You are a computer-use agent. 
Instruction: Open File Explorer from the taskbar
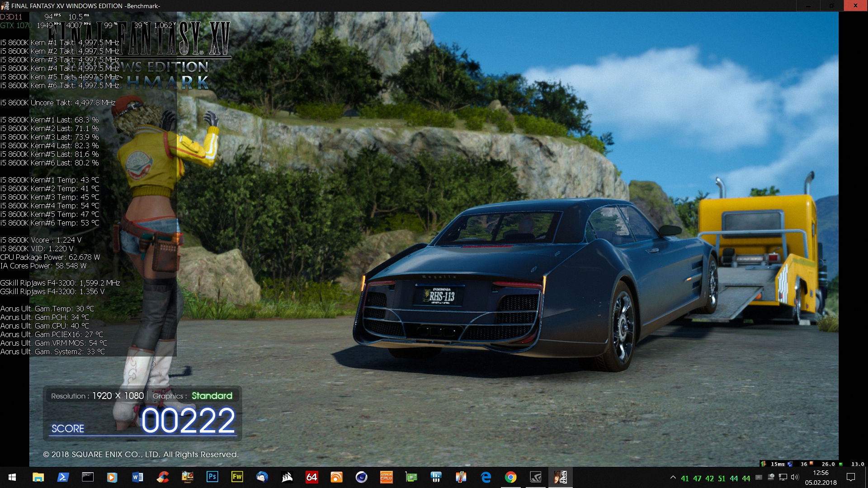coord(38,477)
